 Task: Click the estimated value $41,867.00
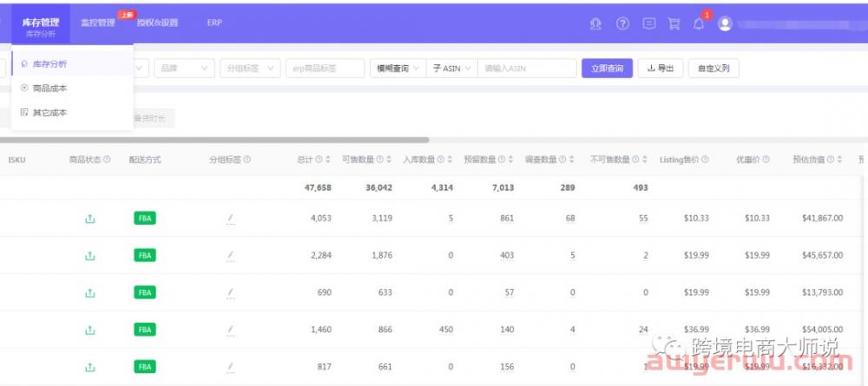click(822, 219)
